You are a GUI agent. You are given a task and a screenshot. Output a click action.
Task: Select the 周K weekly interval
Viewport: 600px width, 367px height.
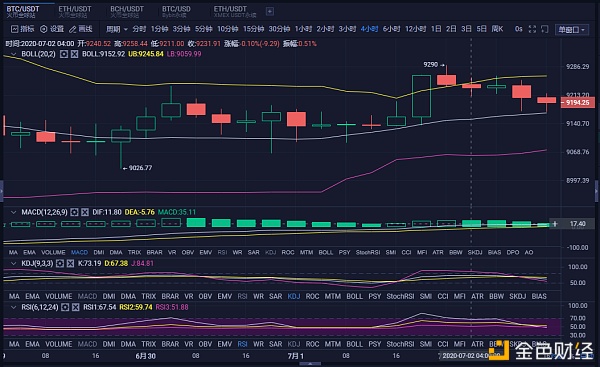pos(497,29)
